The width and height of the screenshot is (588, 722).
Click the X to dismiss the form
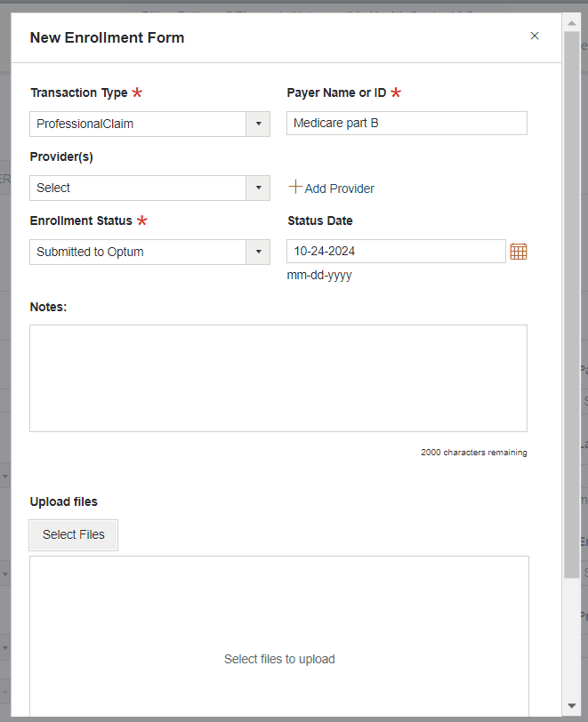(x=535, y=36)
